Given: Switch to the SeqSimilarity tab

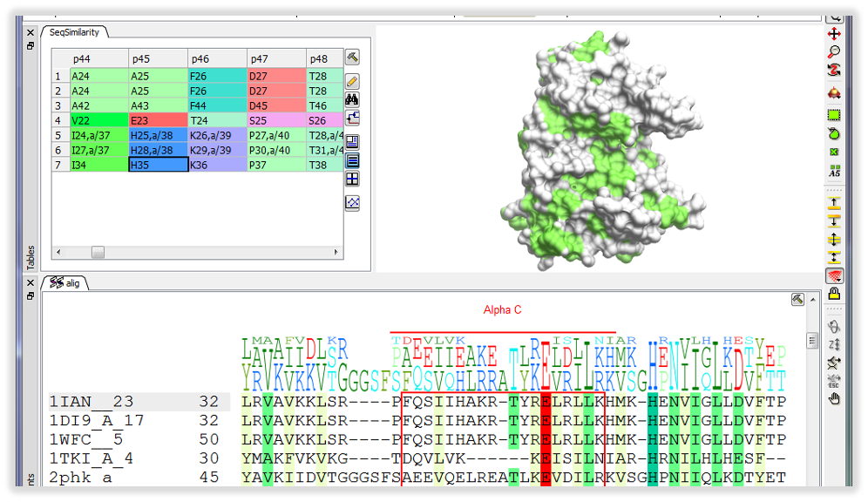Looking at the screenshot, I should (74, 32).
